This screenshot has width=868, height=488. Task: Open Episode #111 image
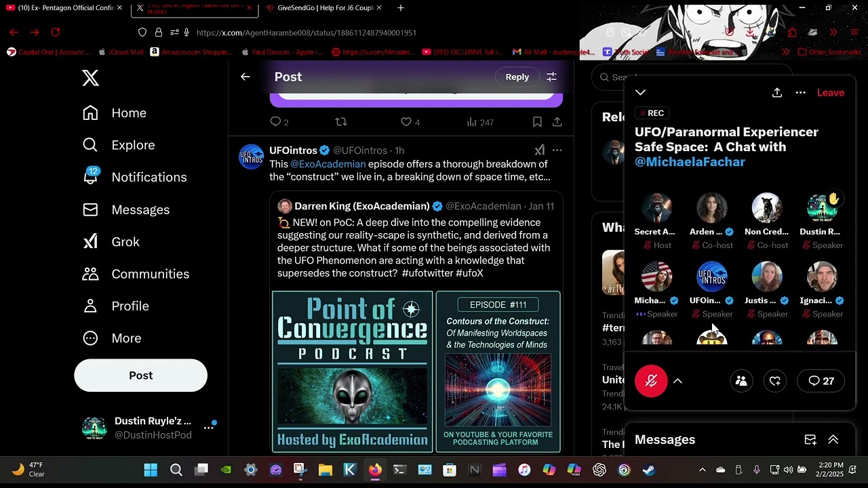498,371
